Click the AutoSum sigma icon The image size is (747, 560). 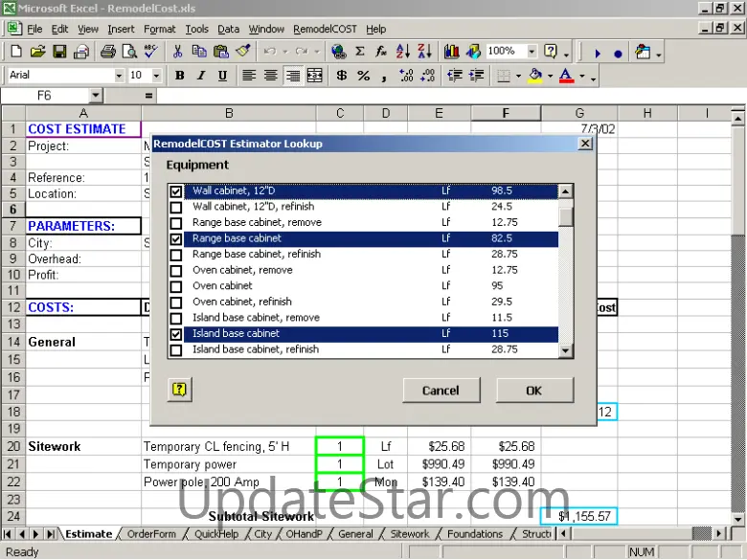pyautogui.click(x=360, y=52)
